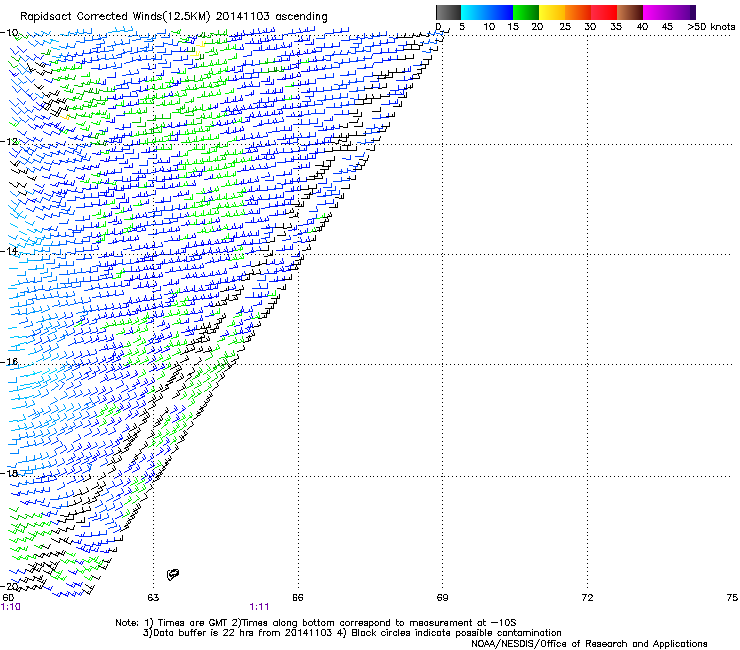Click the cyan-blue 5-15 knots legend segment
Image resolution: width=740 pixels, height=650 pixels.
click(487, 12)
